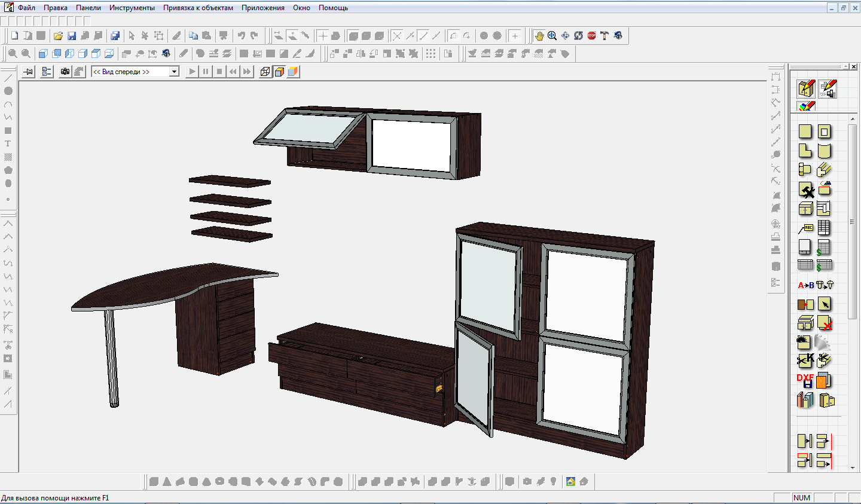Toggle colored textured cube render mode
The image size is (861, 504).
(292, 72)
